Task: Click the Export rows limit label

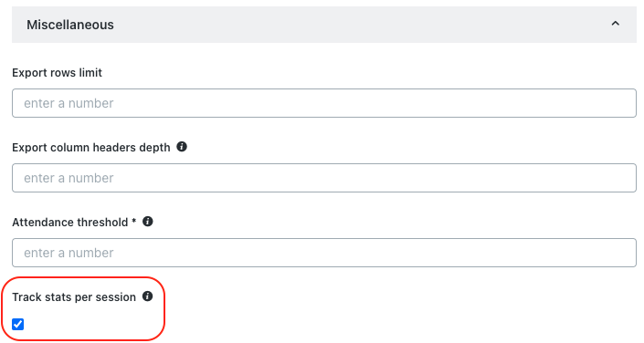Action: [x=57, y=73]
